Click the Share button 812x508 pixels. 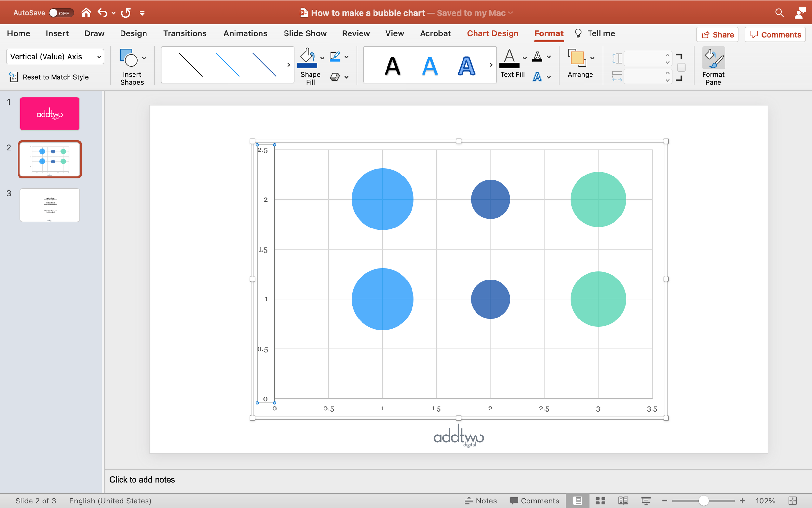click(x=717, y=34)
